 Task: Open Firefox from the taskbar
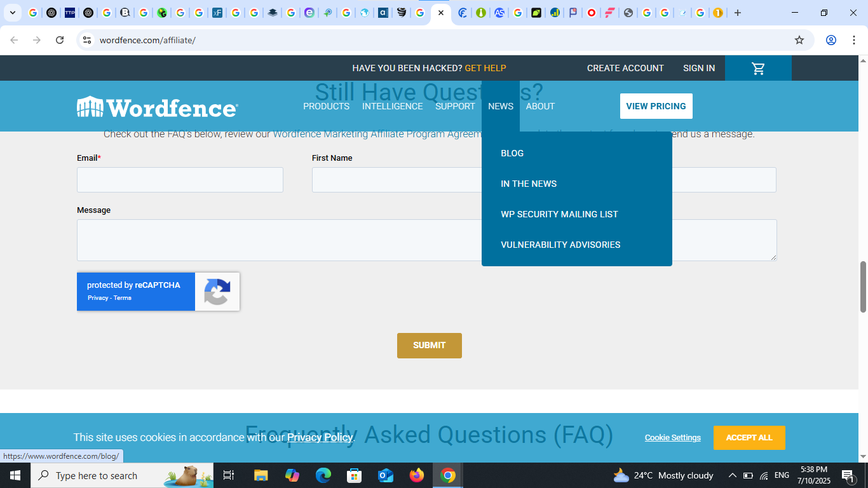417,475
